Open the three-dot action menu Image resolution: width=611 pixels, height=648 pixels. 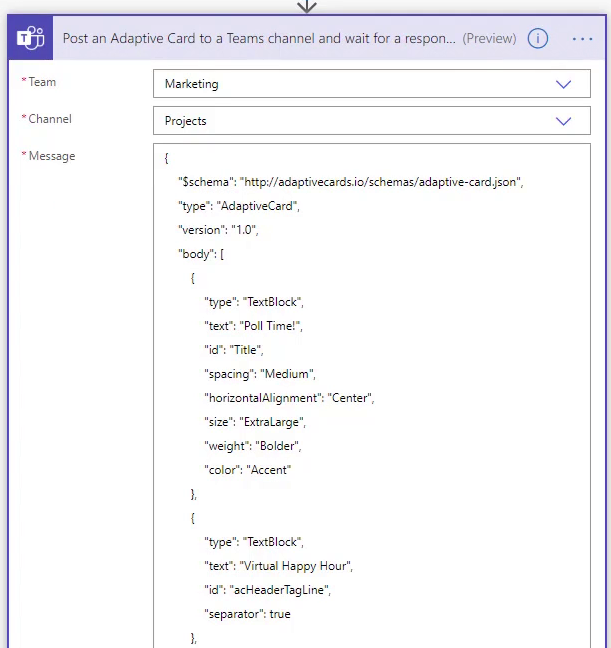tap(582, 39)
